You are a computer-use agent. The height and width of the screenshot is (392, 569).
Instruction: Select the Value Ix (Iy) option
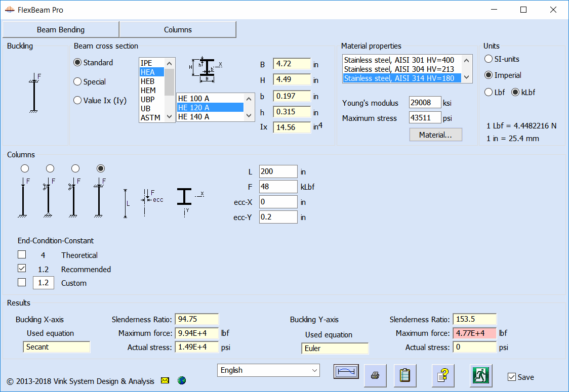click(x=100, y=101)
